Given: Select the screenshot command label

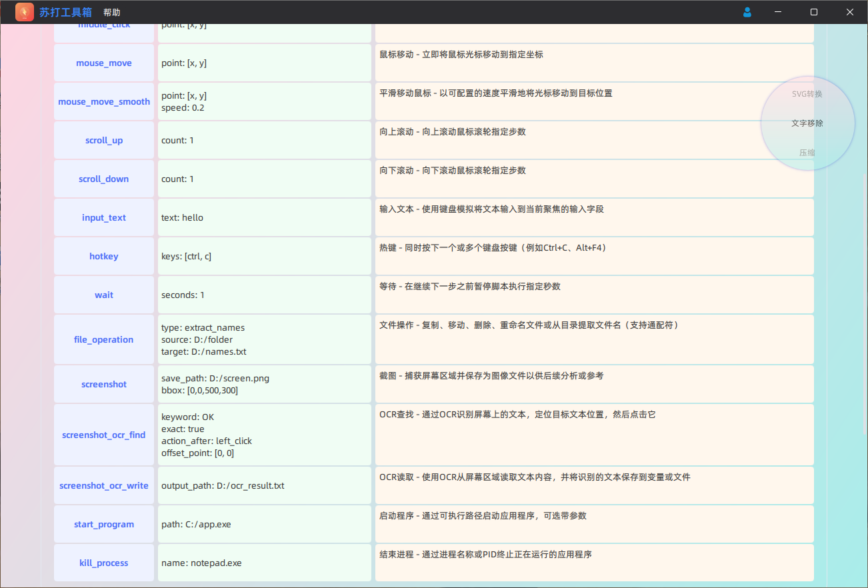Looking at the screenshot, I should click(104, 384).
